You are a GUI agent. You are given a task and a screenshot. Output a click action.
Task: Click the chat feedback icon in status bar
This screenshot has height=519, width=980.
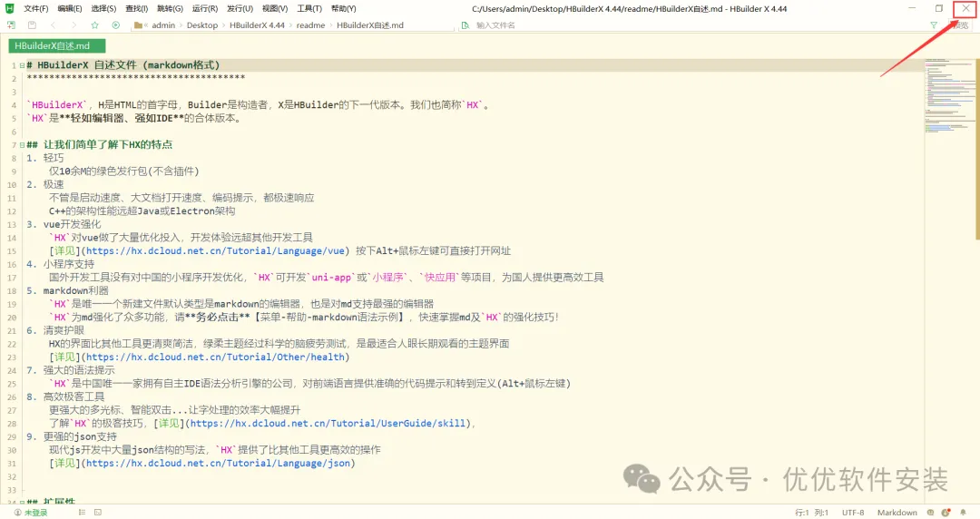click(x=931, y=512)
